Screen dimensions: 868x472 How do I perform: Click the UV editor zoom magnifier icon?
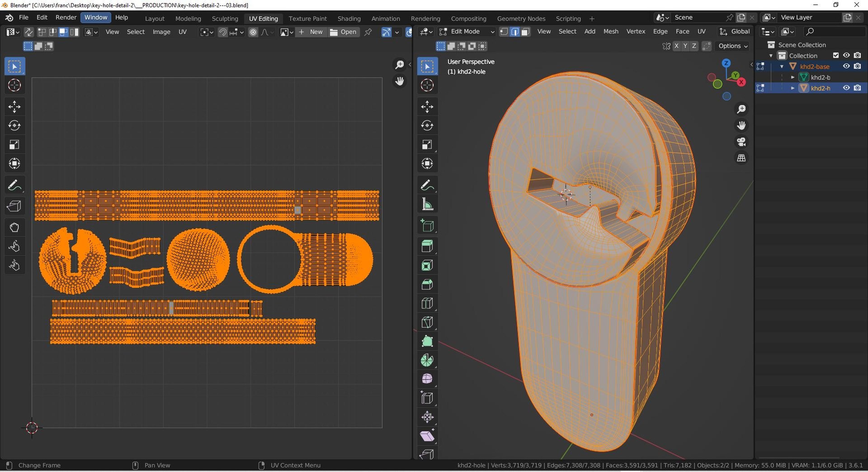point(400,65)
